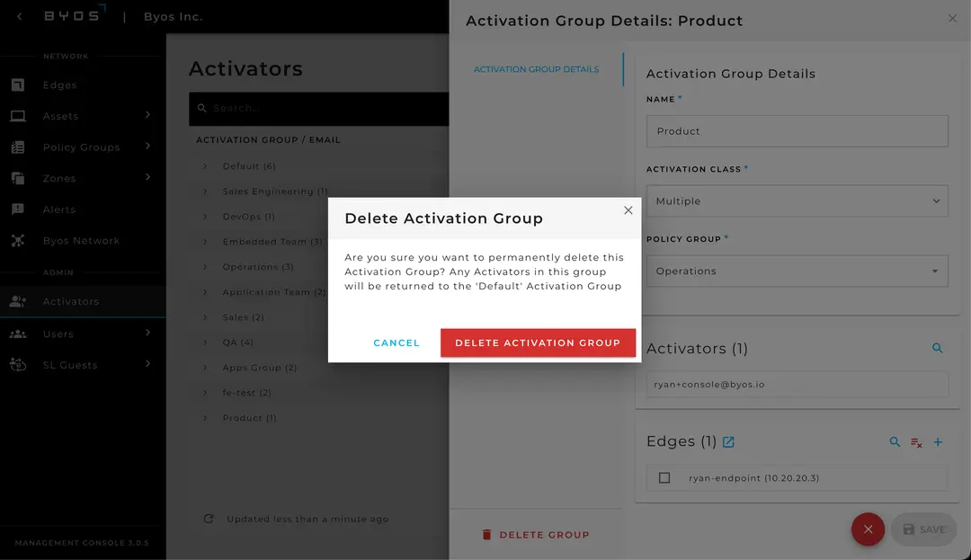The width and height of the screenshot is (971, 560).
Task: Open Edges via its sidebar icon
Action: 18,84
